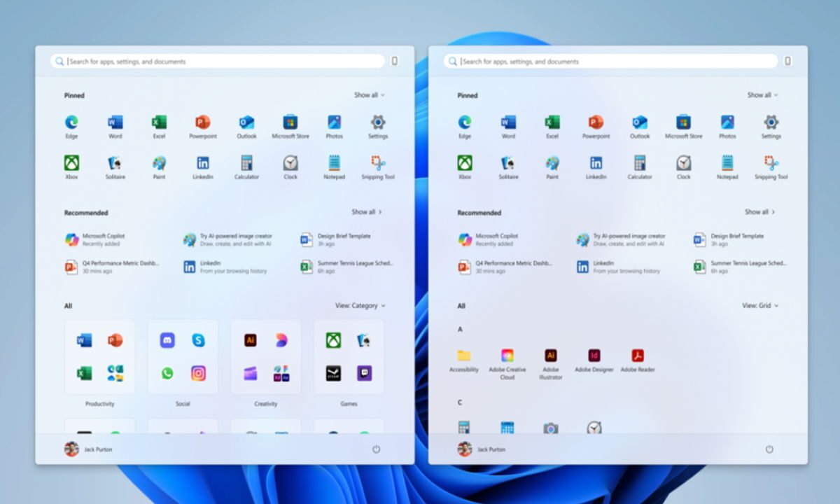Viewport: 840px width, 504px height.
Task: Toggle phone companion icon in left search bar
Action: [395, 62]
